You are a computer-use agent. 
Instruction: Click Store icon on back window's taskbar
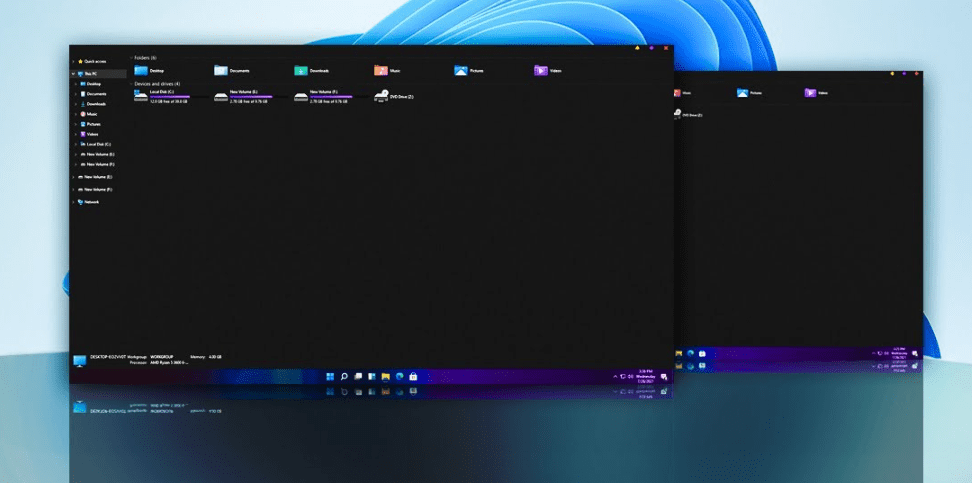[x=702, y=353]
